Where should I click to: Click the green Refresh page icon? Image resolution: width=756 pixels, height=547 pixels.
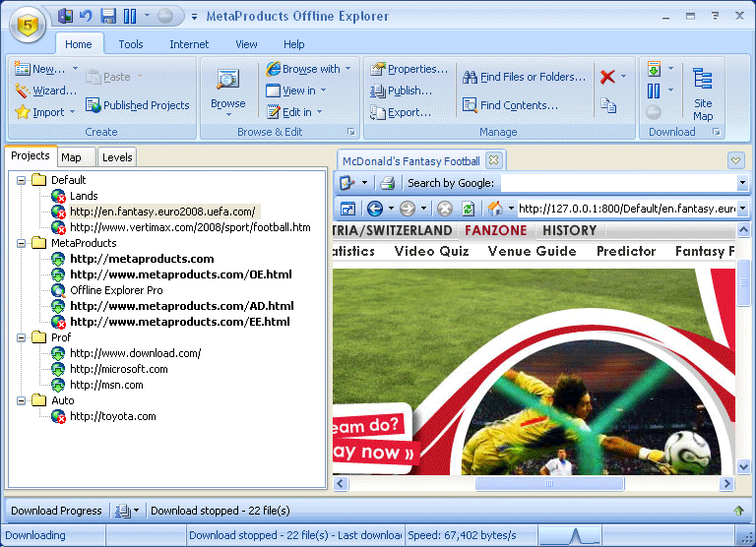pos(468,209)
